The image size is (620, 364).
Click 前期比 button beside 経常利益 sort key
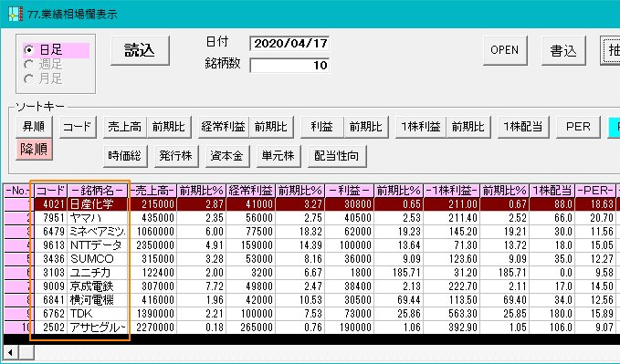tap(271, 127)
